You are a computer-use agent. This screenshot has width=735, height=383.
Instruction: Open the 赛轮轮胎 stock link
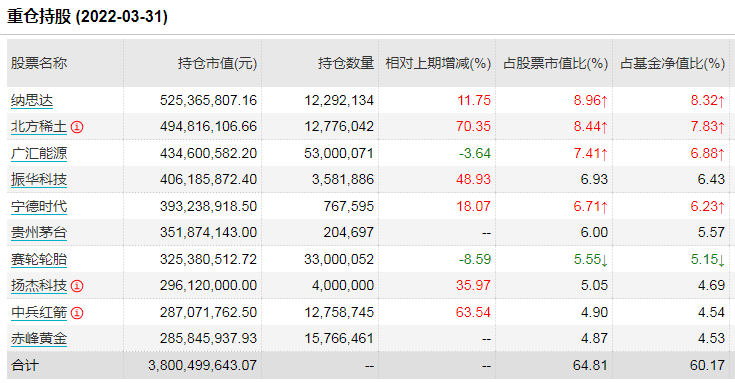[x=39, y=259]
